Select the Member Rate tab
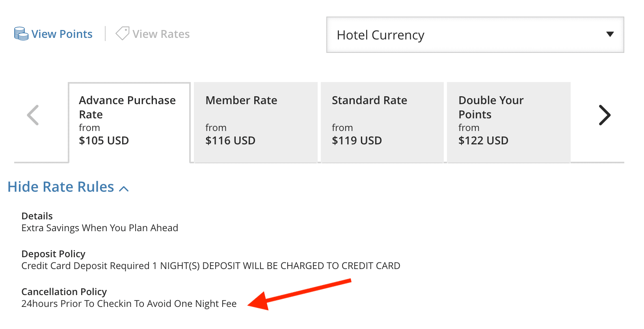The image size is (644, 329). coord(256,122)
